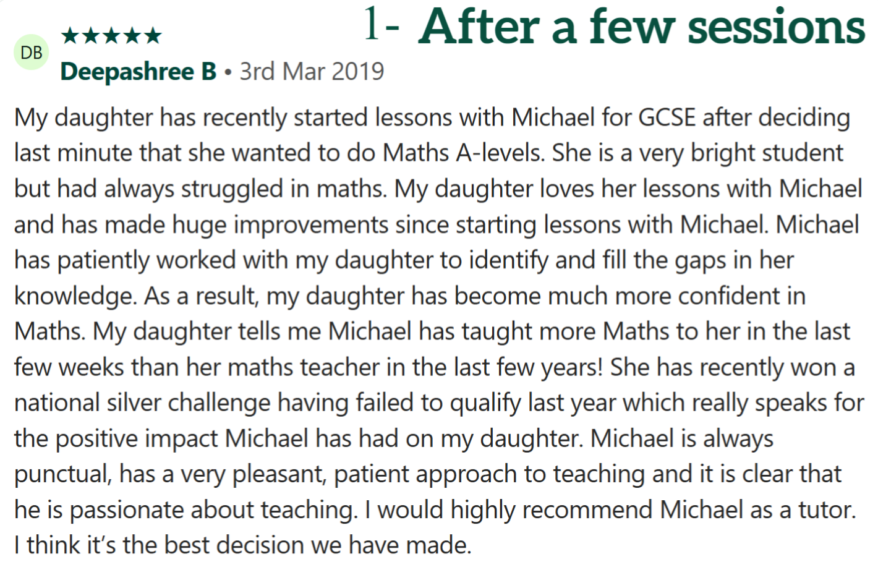The image size is (878, 588).
Task: Click the numeral 1- before the heading
Action: click(x=380, y=25)
